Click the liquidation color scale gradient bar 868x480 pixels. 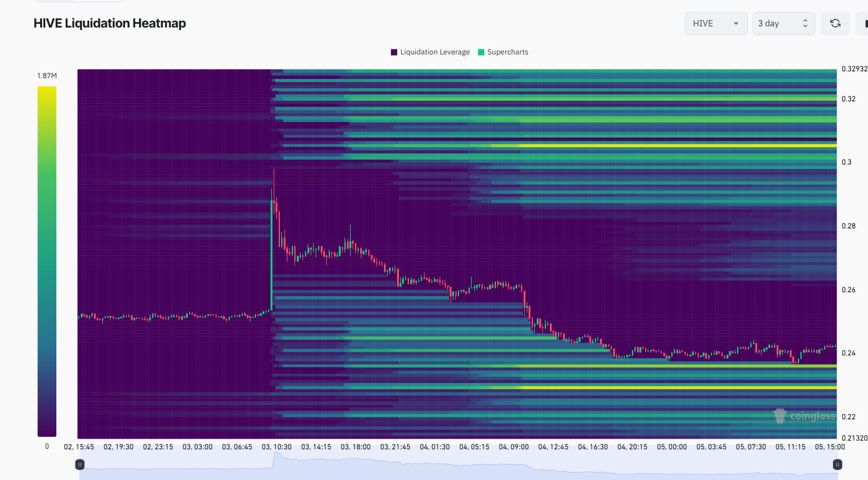[47, 261]
